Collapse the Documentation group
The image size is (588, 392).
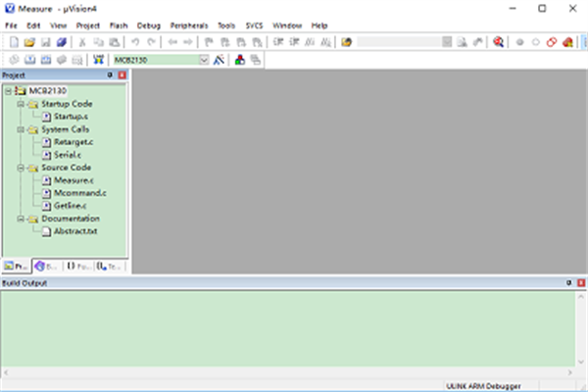(x=21, y=219)
